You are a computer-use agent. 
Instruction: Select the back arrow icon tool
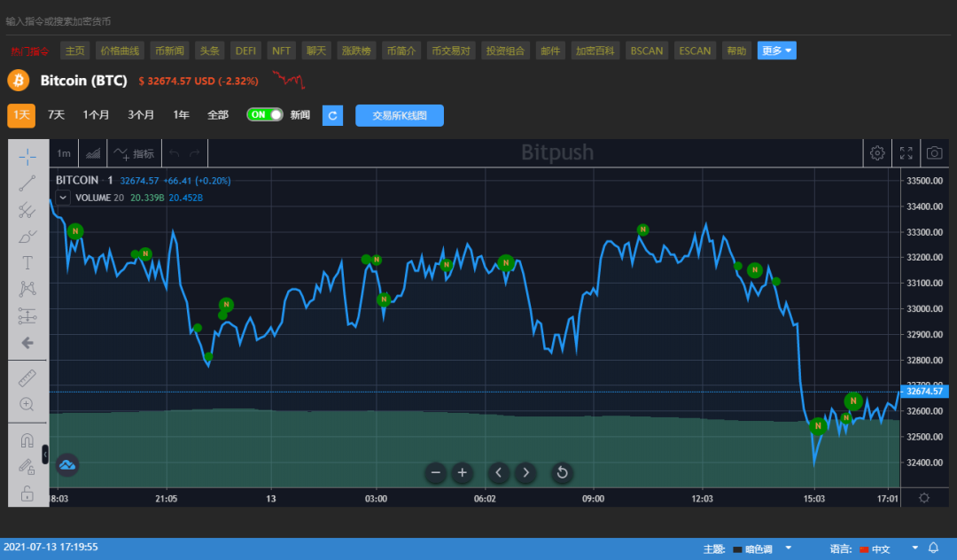pos(27,343)
